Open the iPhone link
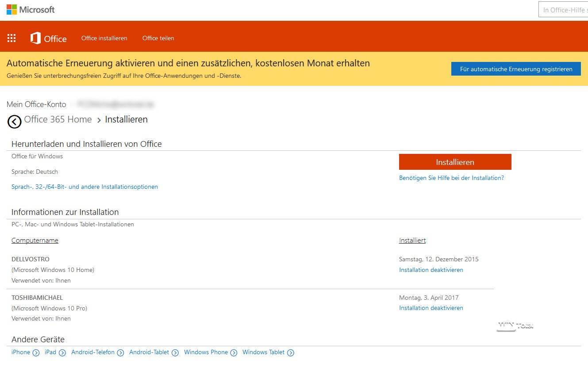 click(21, 352)
